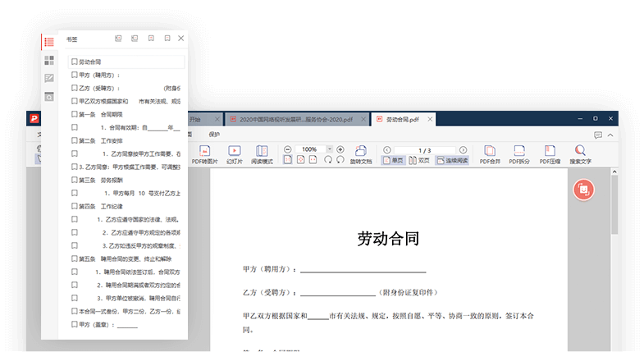The height and width of the screenshot is (352, 644).
Task: Open 搜索文字 text search
Action: [x=580, y=154]
